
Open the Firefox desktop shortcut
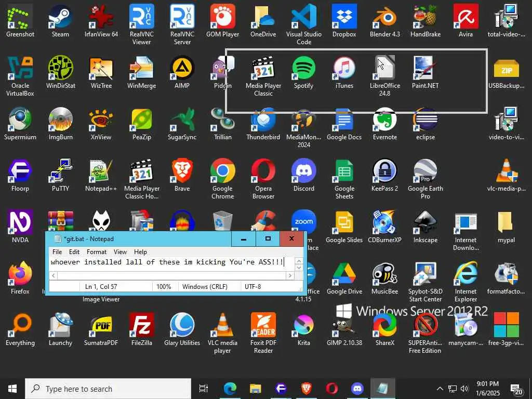click(20, 278)
